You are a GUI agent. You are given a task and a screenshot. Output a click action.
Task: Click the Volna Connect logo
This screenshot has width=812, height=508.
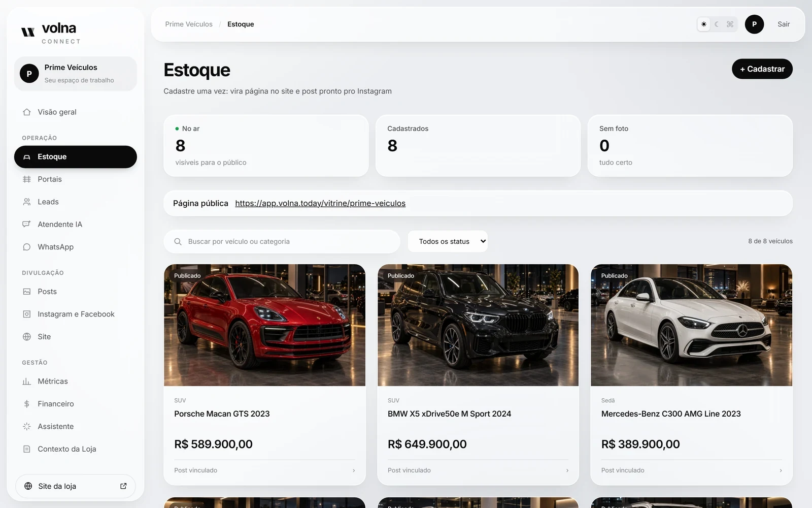(51, 33)
